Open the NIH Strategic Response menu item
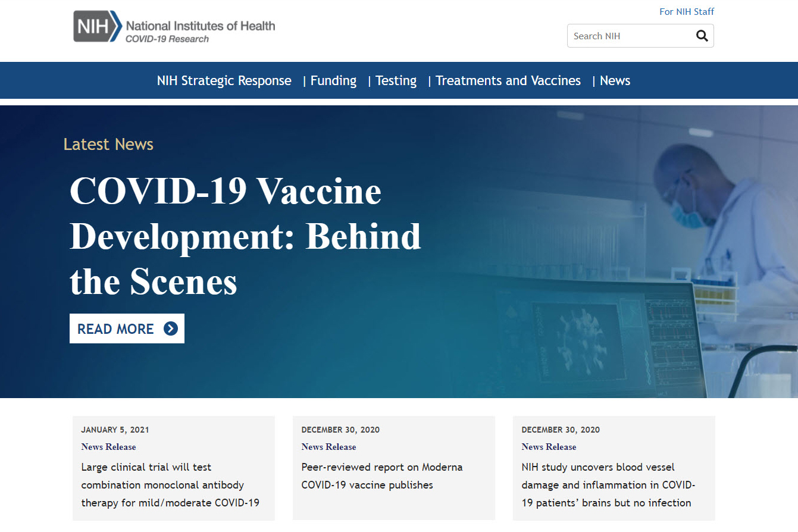 pos(224,80)
